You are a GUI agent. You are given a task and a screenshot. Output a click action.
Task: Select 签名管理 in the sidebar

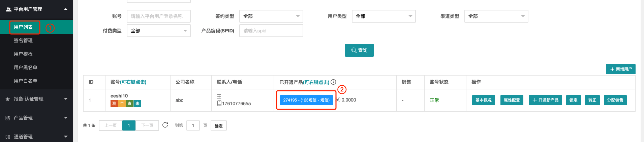point(23,40)
